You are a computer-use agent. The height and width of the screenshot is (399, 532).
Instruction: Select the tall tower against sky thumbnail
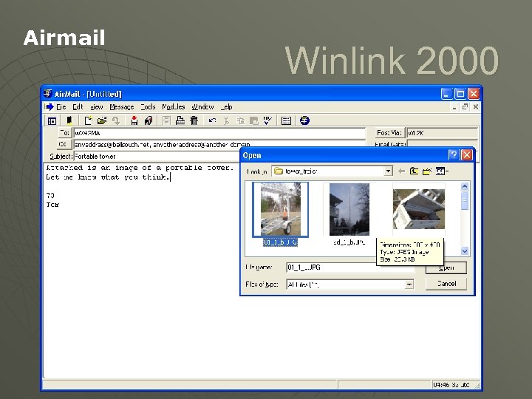pos(349,209)
